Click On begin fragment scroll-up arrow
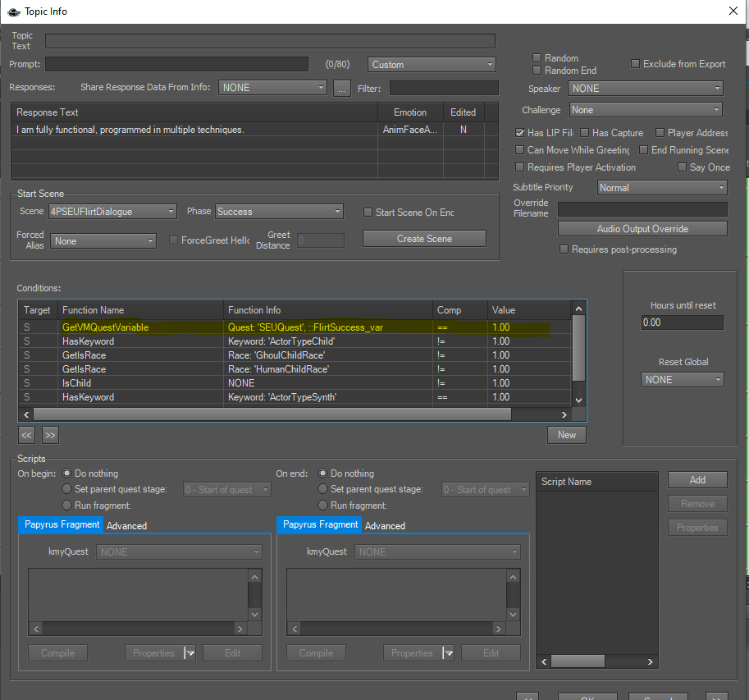The height and width of the screenshot is (700, 749). click(x=254, y=577)
